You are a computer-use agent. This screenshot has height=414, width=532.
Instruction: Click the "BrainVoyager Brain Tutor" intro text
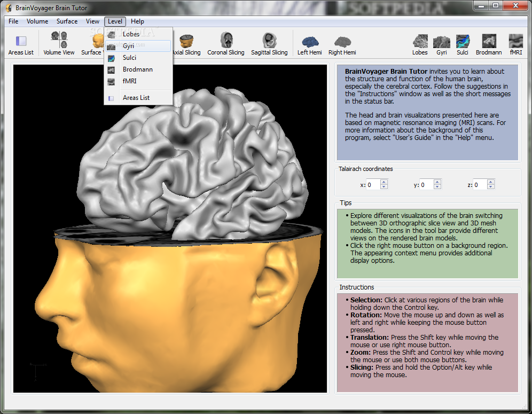(386, 71)
